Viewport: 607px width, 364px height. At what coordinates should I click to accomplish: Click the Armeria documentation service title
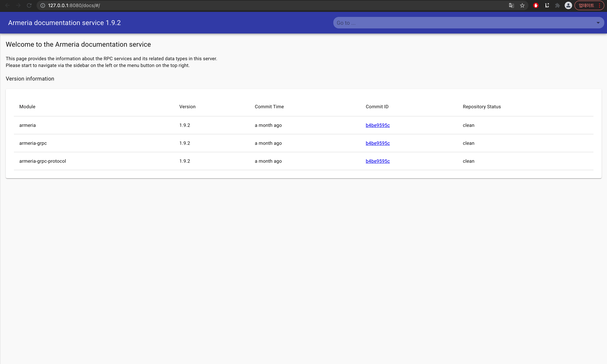[x=64, y=23]
